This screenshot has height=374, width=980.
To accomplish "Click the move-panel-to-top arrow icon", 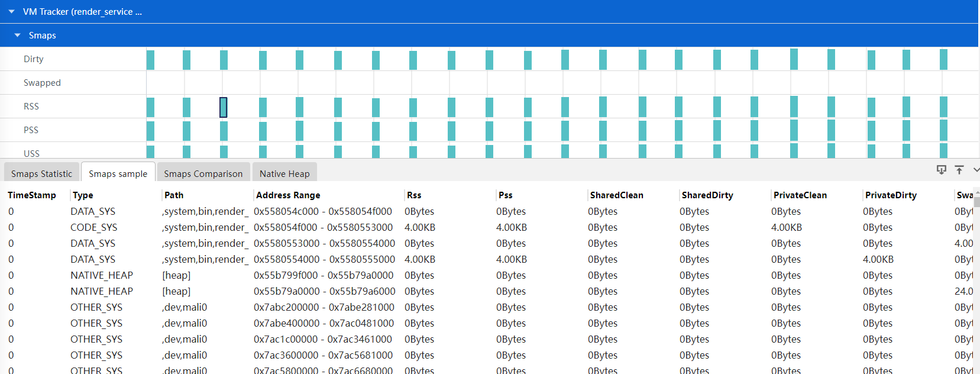I will click(x=959, y=170).
